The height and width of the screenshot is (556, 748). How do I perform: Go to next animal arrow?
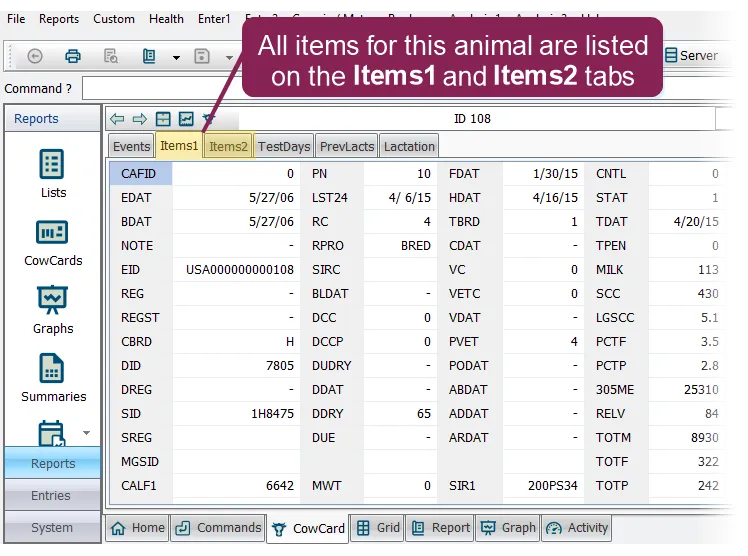140,119
